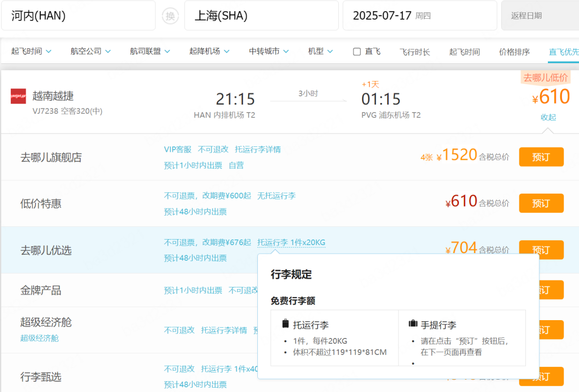Screen dimensions: 579x392
Task: Book the 金牌产品 fare
Action: click(x=551, y=290)
